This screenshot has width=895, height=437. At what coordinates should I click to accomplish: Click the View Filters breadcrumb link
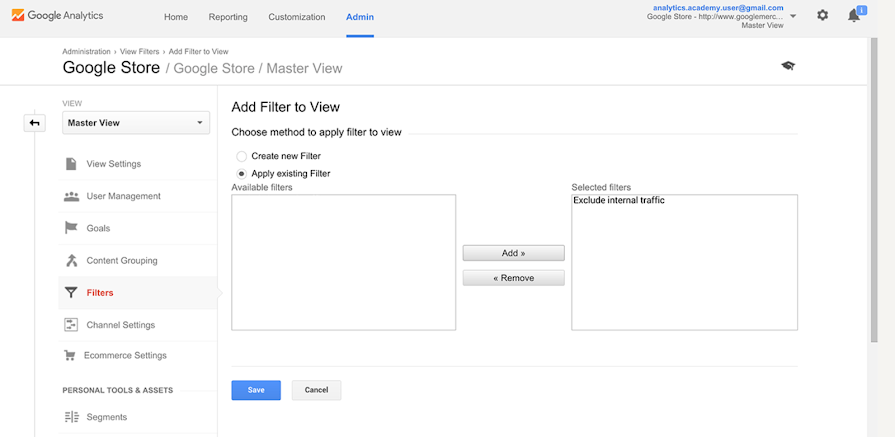[139, 51]
